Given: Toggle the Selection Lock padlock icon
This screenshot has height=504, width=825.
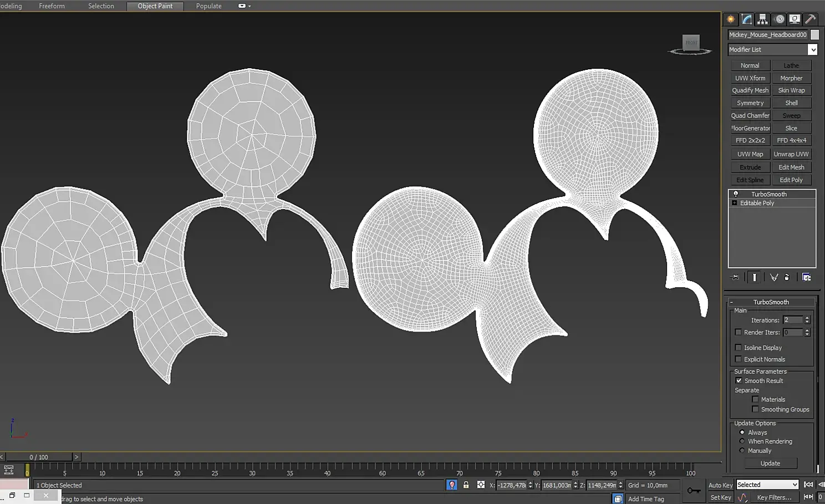Looking at the screenshot, I should click(466, 485).
